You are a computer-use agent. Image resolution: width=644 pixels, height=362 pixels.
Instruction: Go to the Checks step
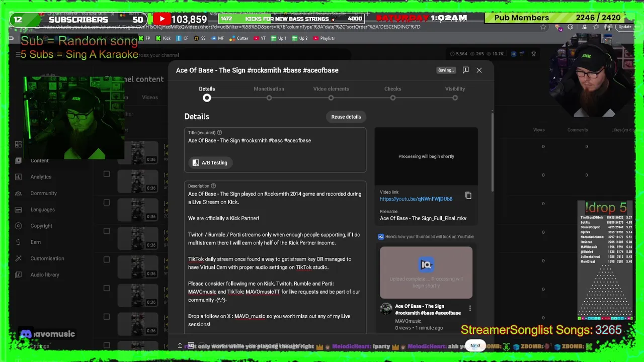tap(392, 93)
